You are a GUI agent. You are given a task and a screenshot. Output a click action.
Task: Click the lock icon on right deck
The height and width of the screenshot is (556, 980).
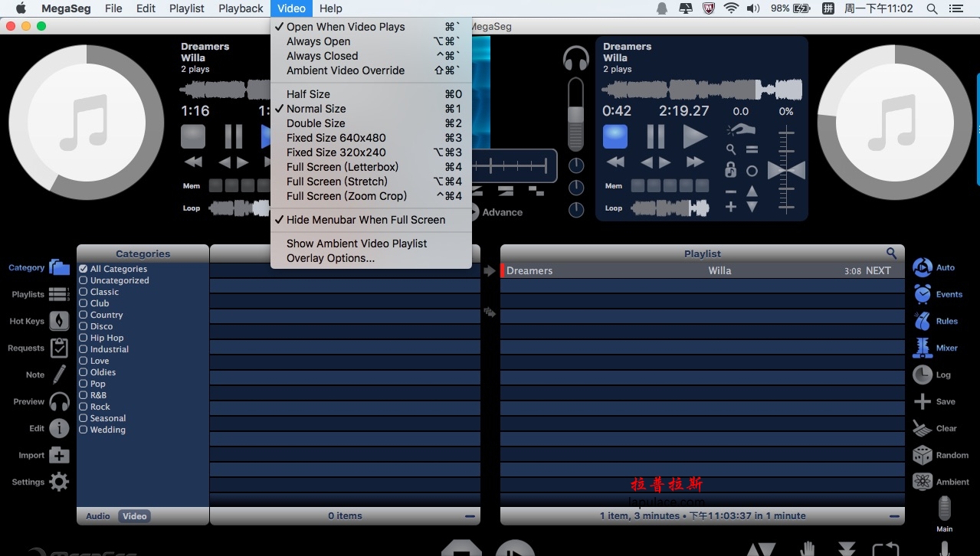730,170
